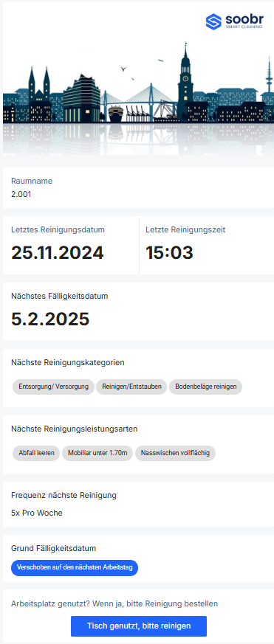Click the "Mobiliar unter 1.70m" service chip

click(x=97, y=453)
